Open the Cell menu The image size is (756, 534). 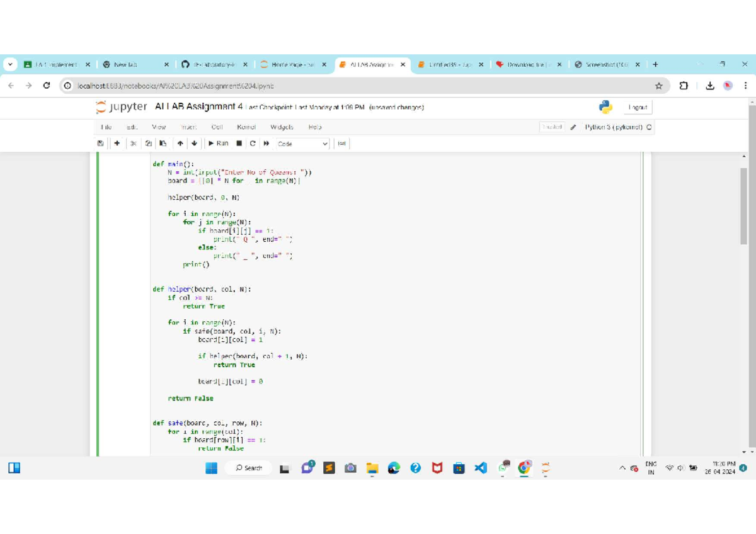click(217, 127)
